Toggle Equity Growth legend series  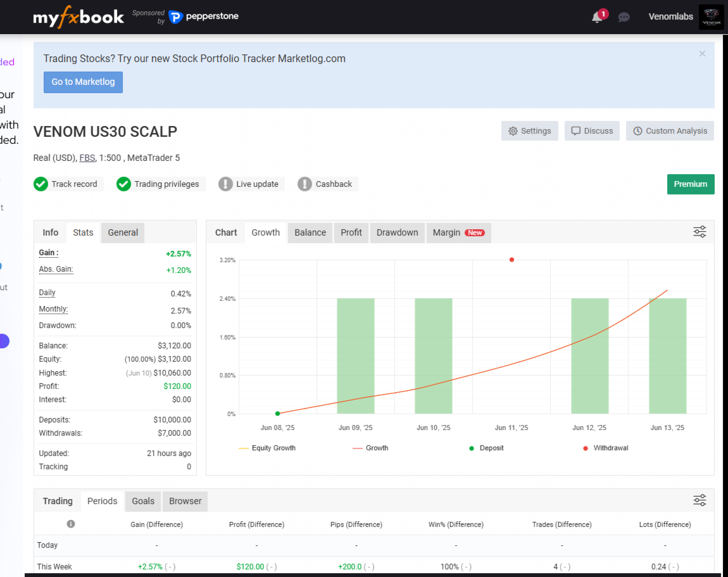click(x=267, y=448)
